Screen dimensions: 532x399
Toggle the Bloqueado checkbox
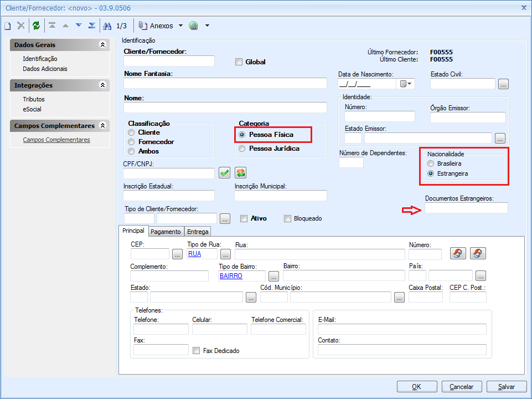tap(287, 218)
